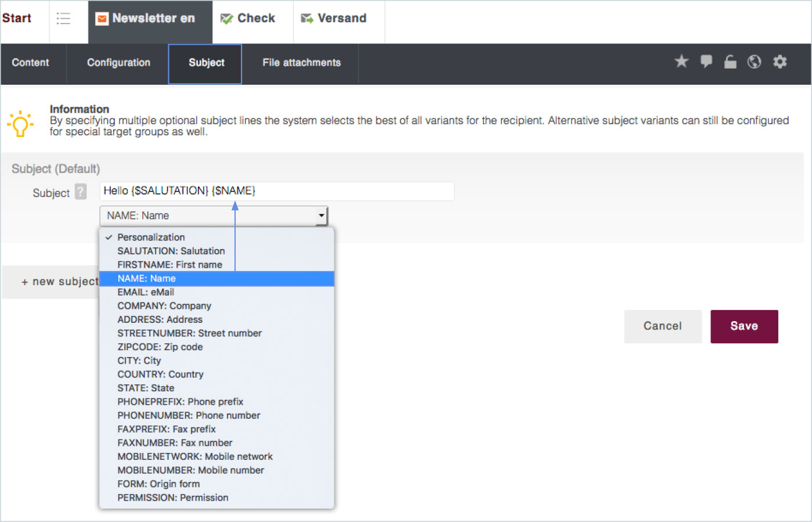Add a new subject

tap(59, 282)
